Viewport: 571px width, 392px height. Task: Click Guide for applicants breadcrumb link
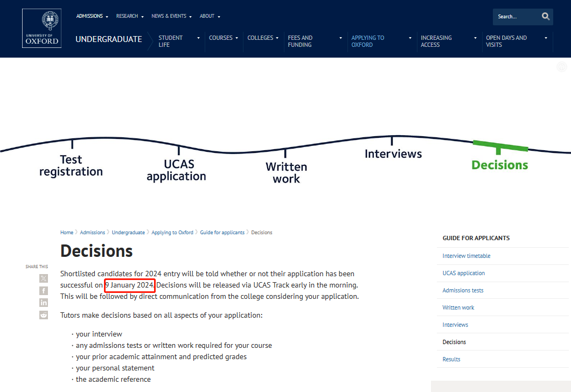pyautogui.click(x=222, y=232)
